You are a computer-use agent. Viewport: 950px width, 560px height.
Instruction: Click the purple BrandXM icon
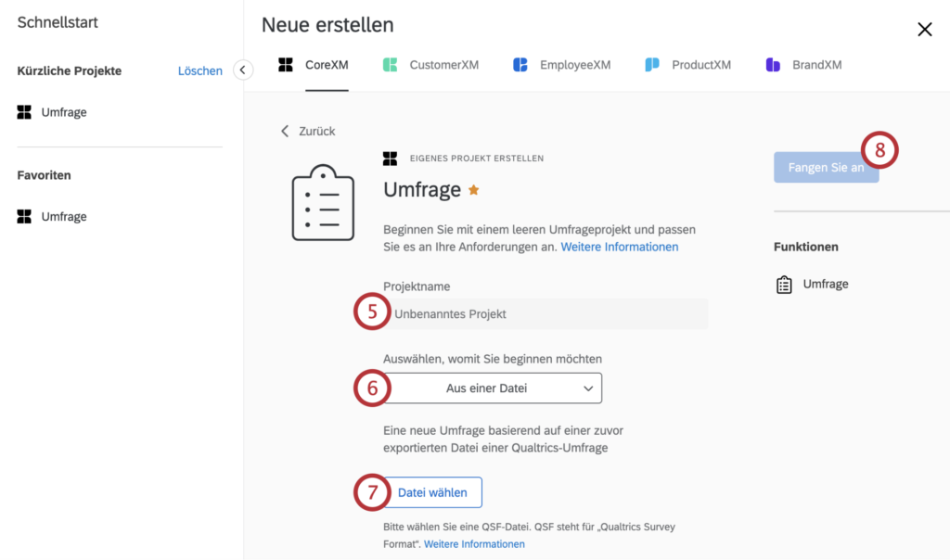pyautogui.click(x=773, y=65)
